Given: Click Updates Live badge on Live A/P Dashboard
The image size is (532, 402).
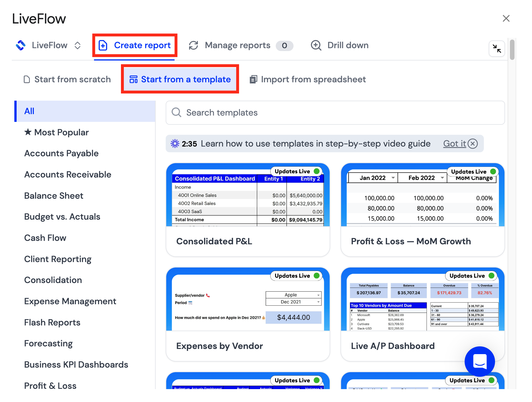Looking at the screenshot, I should coord(472,276).
